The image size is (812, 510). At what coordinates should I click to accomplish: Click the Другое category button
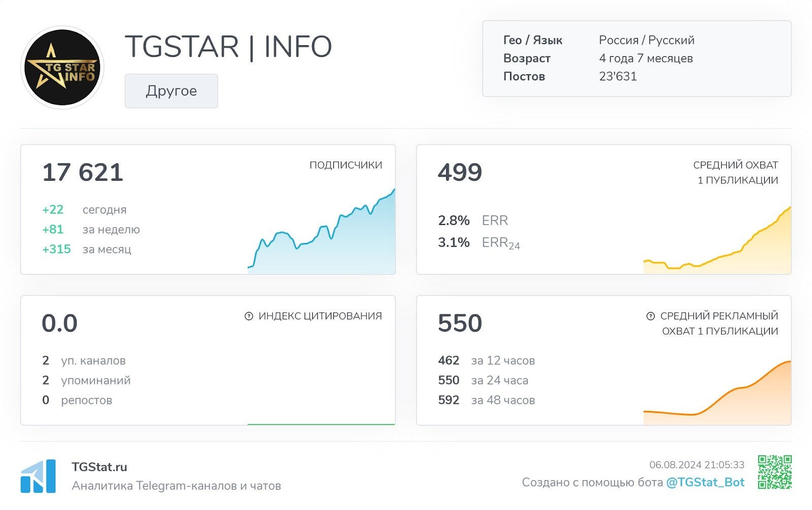(171, 91)
